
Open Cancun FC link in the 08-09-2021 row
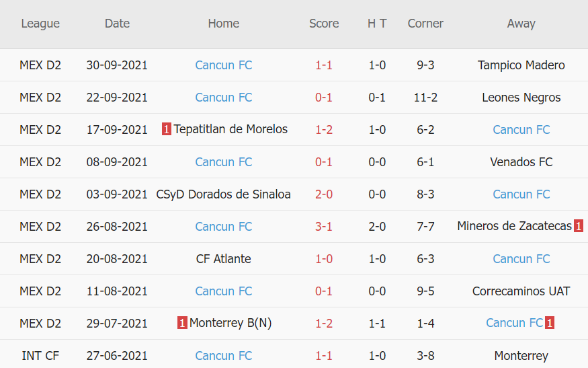224,162
